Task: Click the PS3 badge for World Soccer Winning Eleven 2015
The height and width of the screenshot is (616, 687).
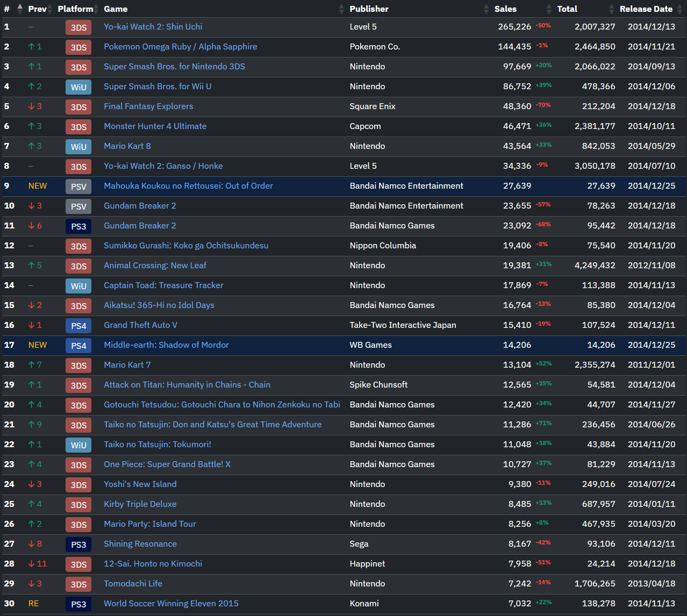Action: point(78,604)
